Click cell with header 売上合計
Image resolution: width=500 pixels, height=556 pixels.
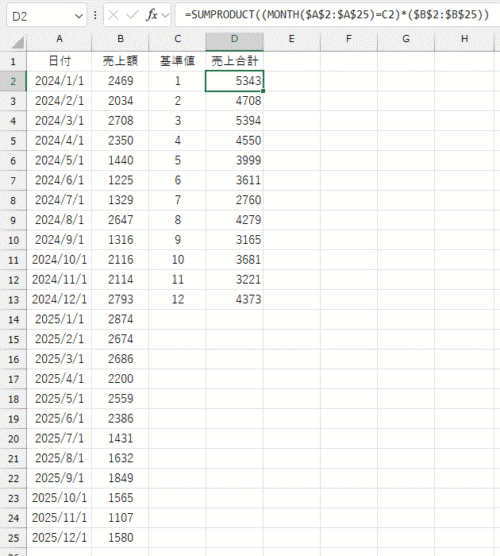[x=234, y=61]
